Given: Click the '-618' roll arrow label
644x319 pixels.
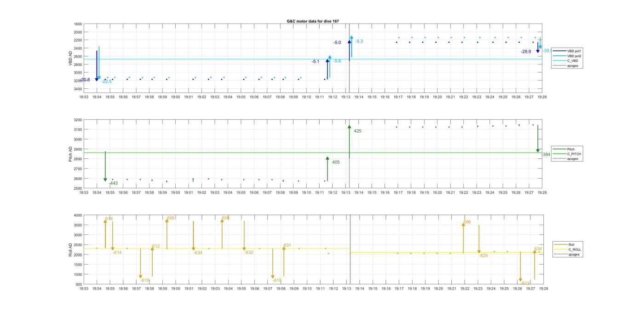Looking at the screenshot, I should 277,280.
